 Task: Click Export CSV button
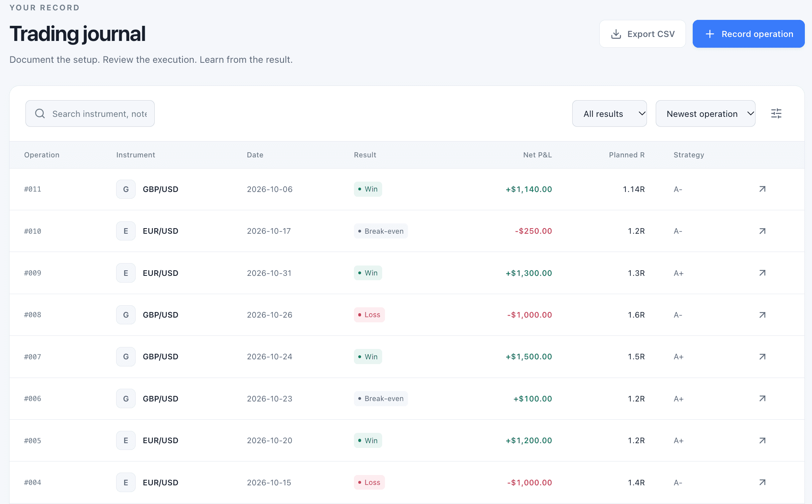tap(642, 34)
